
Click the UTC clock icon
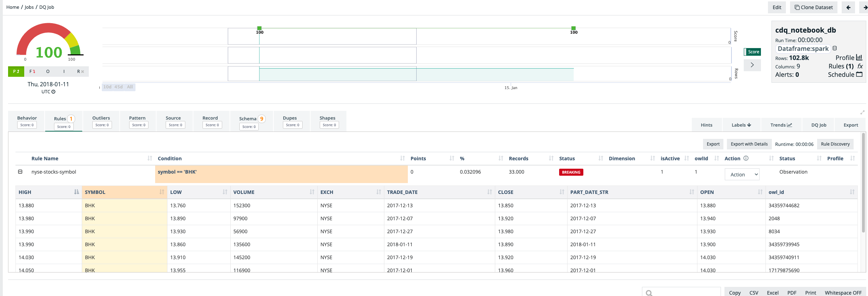pos(53,92)
